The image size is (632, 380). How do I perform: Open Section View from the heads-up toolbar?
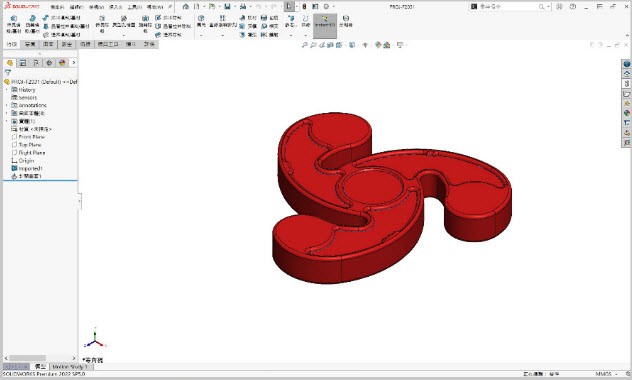[331, 45]
